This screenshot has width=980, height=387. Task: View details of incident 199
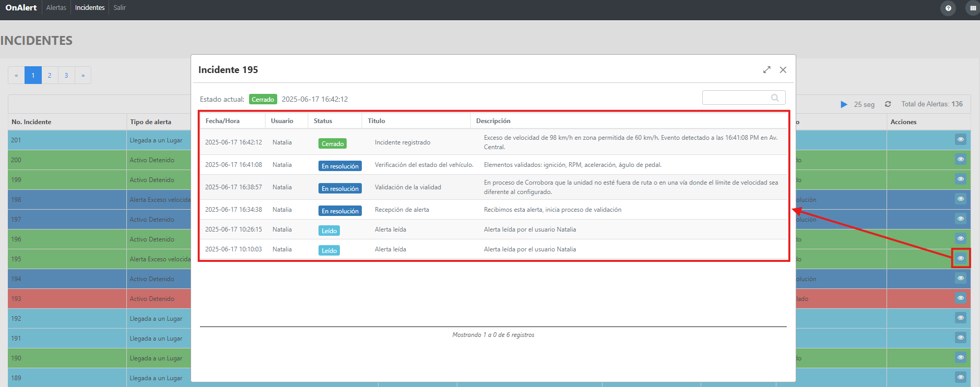pos(961,179)
